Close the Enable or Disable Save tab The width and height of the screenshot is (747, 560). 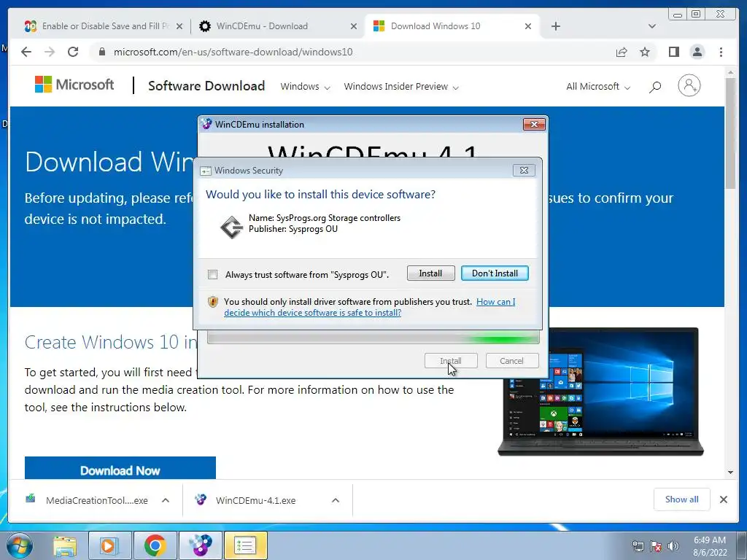[x=179, y=26]
